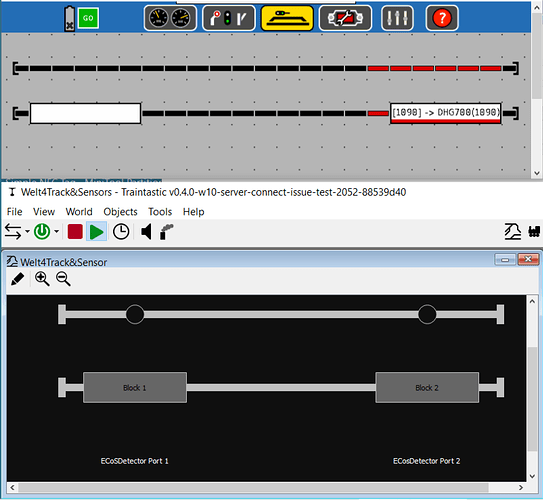
Task: Expand the power button dropdown arrow
Action: pyautogui.click(x=56, y=231)
